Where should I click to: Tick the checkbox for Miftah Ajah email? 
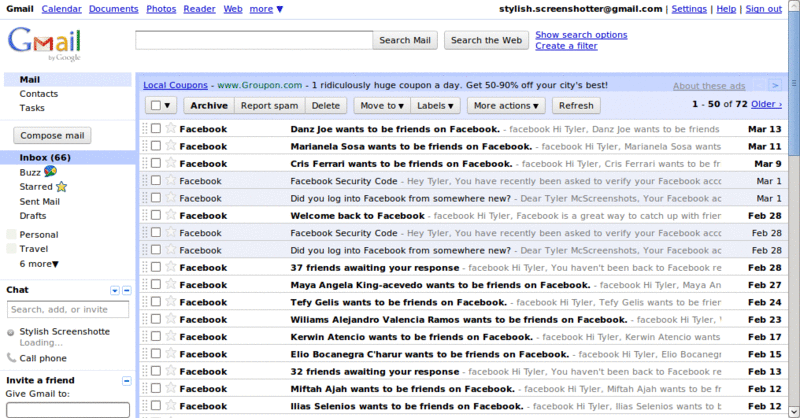156,389
